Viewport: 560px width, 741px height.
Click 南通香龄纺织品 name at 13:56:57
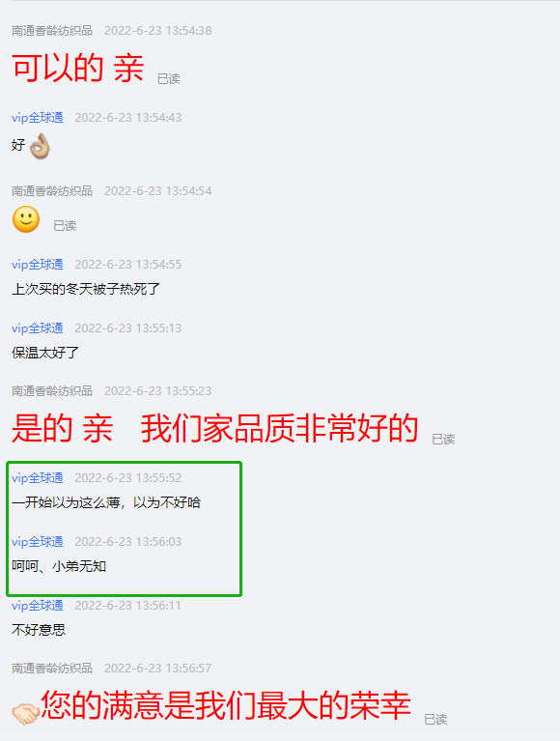(52, 669)
